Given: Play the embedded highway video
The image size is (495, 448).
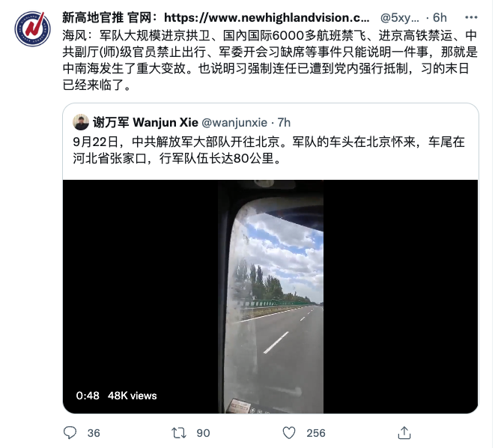Looking at the screenshot, I should pos(270,297).
